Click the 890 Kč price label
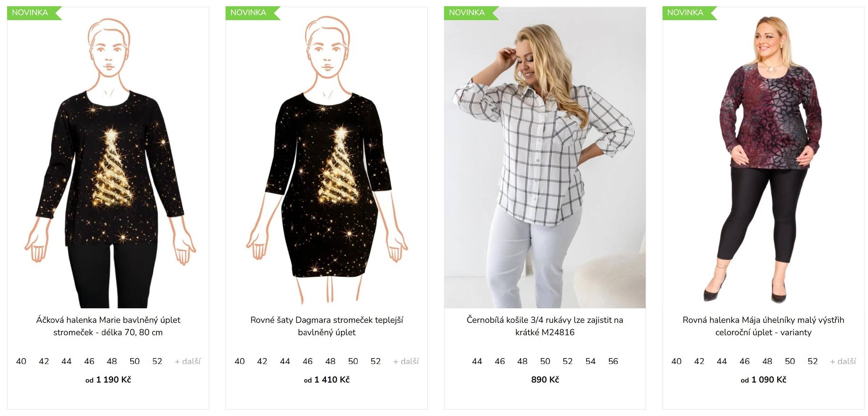The image size is (868, 416). tap(545, 380)
